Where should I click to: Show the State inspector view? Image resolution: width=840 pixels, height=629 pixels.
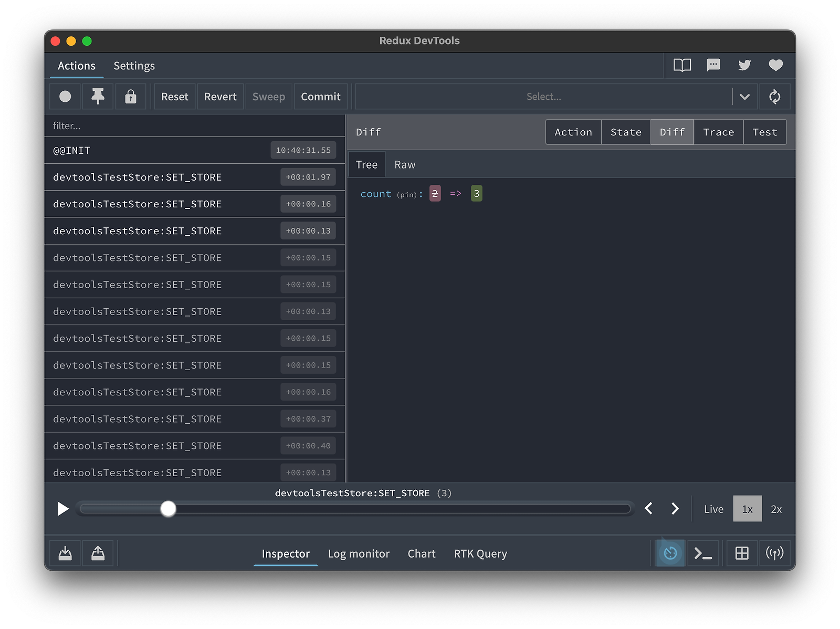[626, 132]
